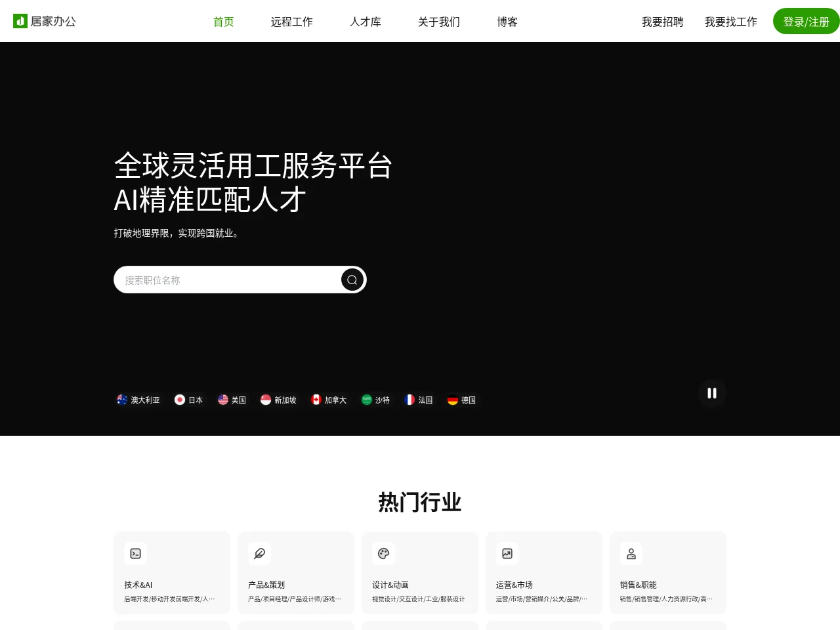Select the 沙特 flag chip
Viewport: 840px width, 630px height.
[376, 400]
